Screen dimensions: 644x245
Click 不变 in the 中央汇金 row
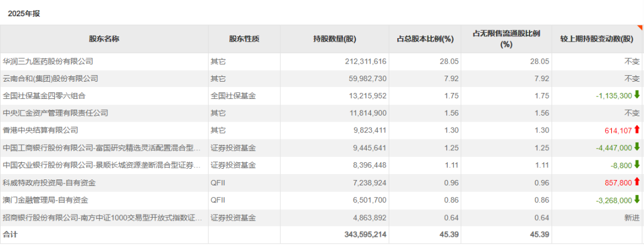pos(632,113)
